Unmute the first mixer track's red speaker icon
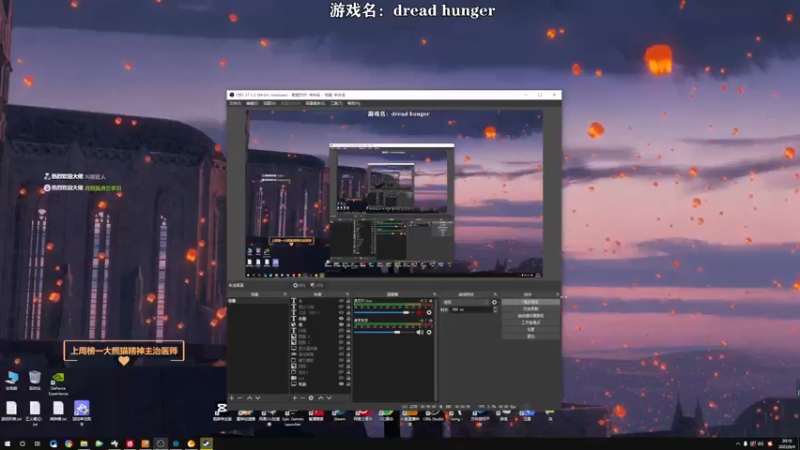800x450 pixels. point(419,312)
